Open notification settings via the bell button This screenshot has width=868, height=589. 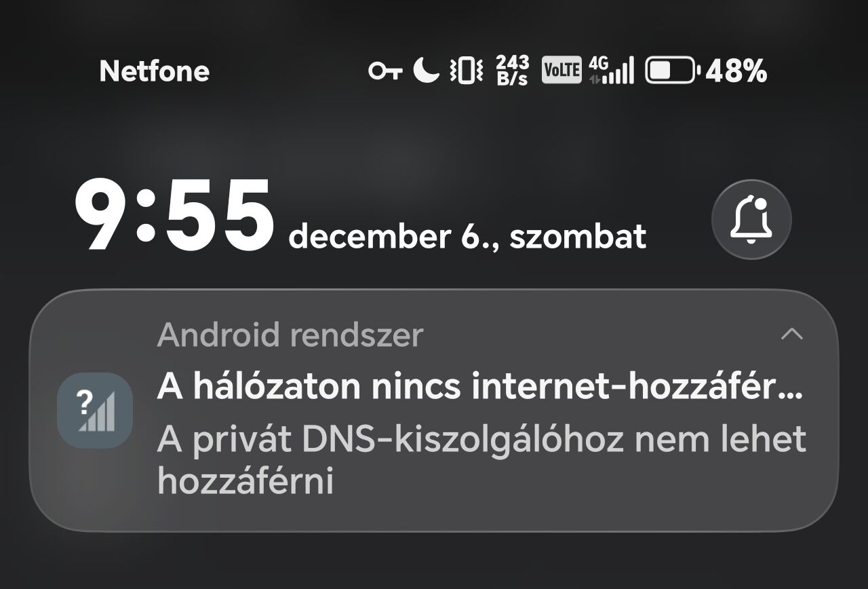[751, 219]
